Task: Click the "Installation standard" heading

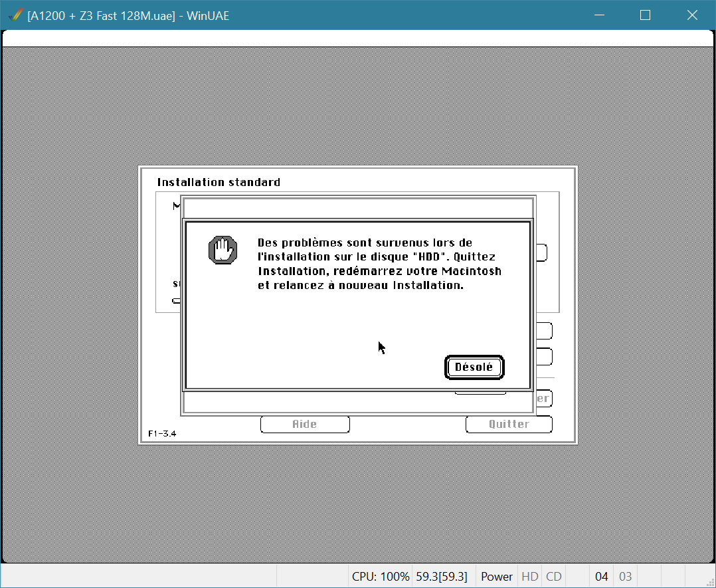Action: [219, 182]
